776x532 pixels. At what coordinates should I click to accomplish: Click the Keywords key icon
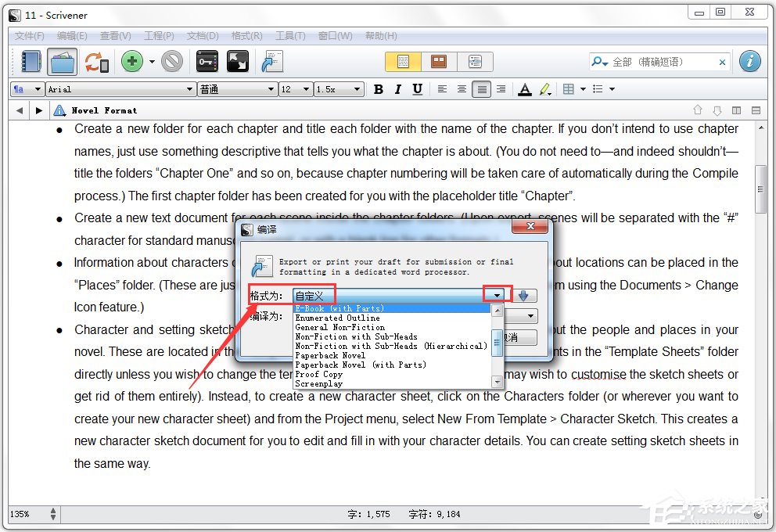pos(207,62)
